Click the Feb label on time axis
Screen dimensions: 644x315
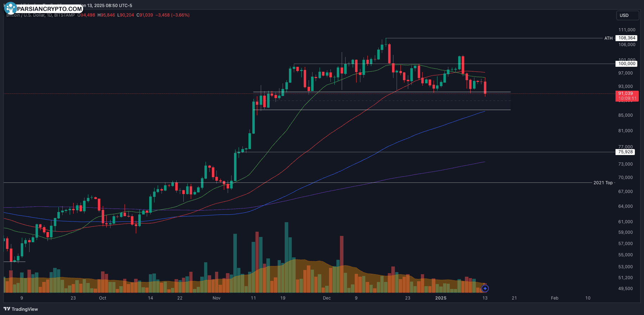[555, 298]
